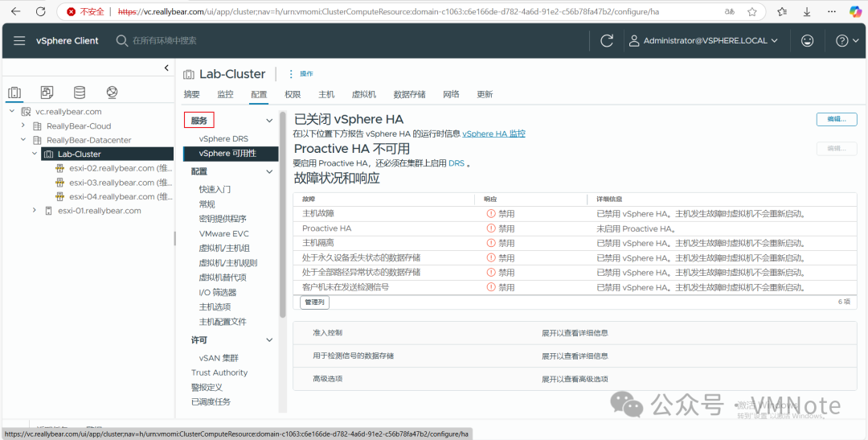868x440 pixels.
Task: Open the 监控 tab
Action: tap(225, 94)
